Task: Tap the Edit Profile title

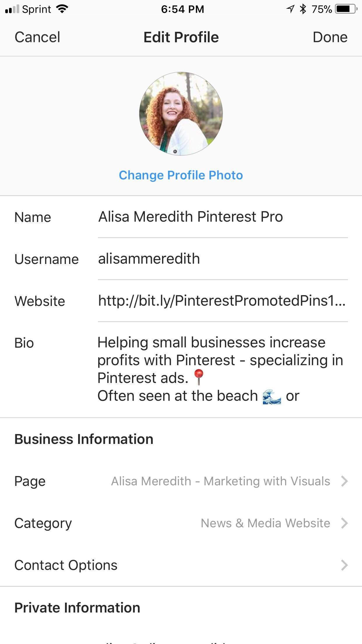Action: [181, 37]
